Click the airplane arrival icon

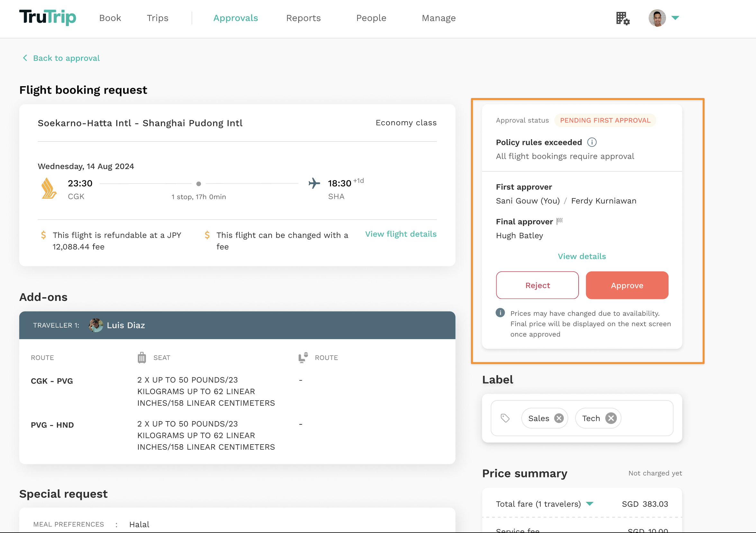(x=314, y=183)
